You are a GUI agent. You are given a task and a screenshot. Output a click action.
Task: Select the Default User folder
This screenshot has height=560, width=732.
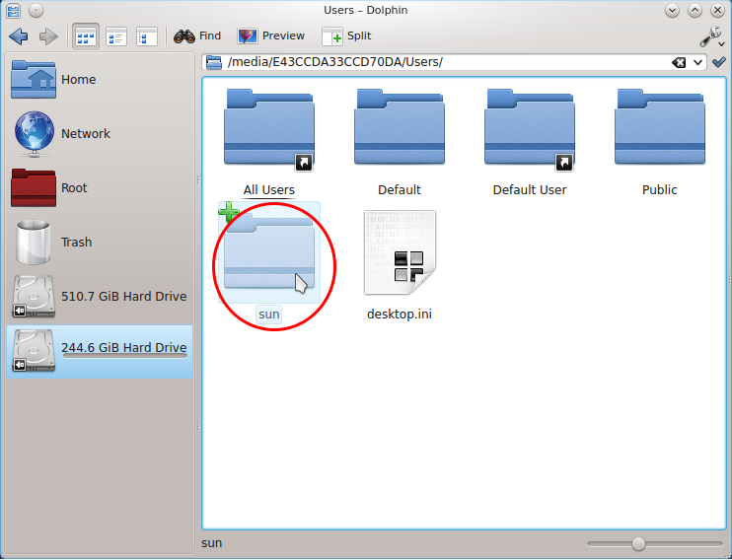click(x=530, y=128)
